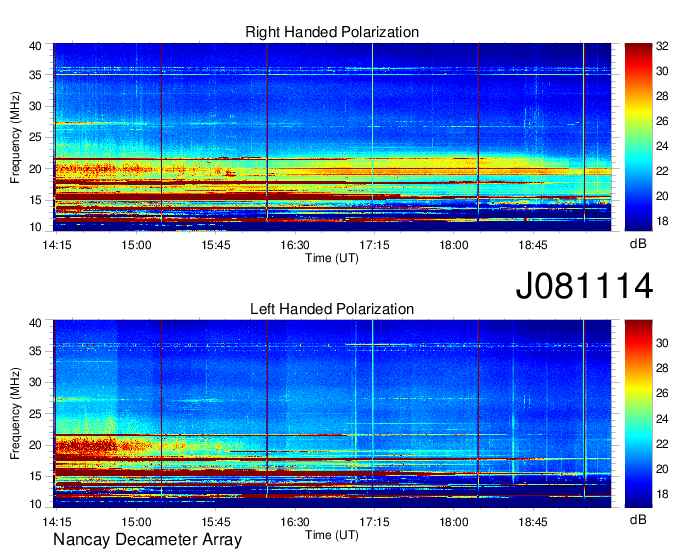Click the 24 value on Left Handed color bar

[x=662, y=419]
